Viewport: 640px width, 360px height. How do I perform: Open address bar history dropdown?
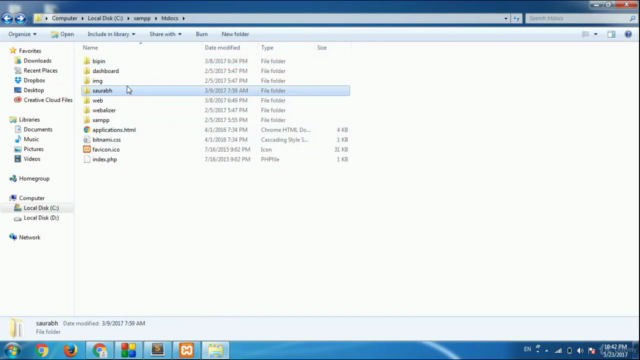click(506, 18)
